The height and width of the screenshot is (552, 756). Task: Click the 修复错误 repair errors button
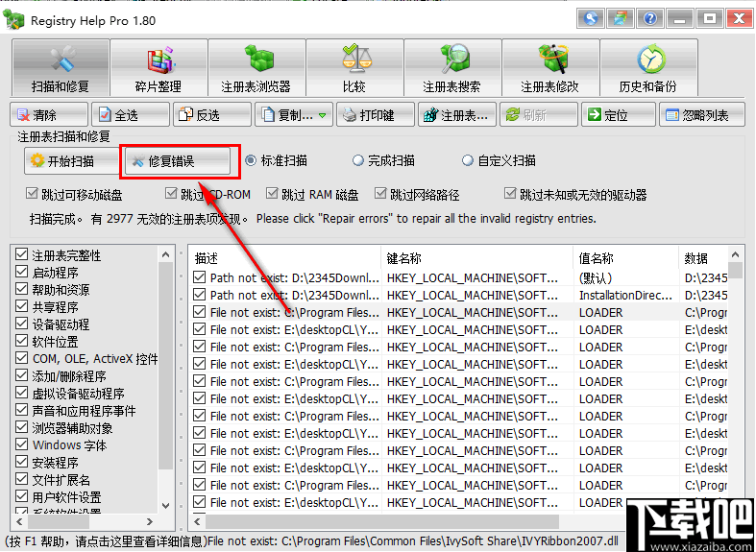pyautogui.click(x=178, y=161)
